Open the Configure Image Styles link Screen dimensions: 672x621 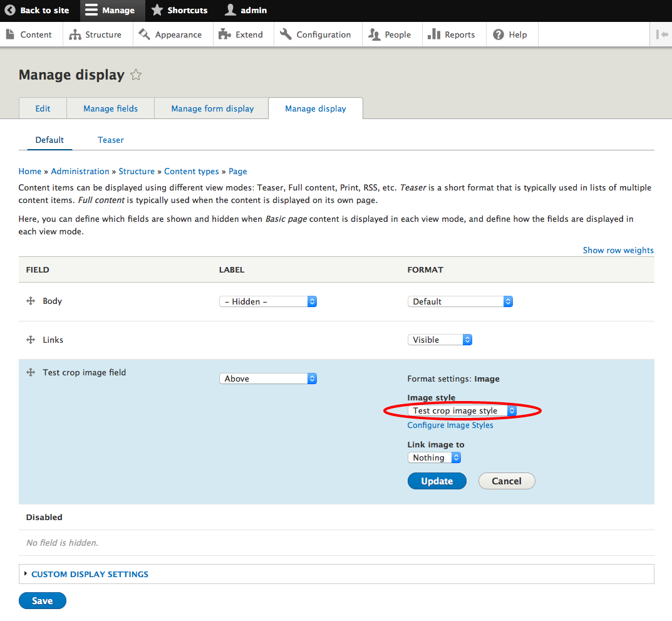pos(450,425)
